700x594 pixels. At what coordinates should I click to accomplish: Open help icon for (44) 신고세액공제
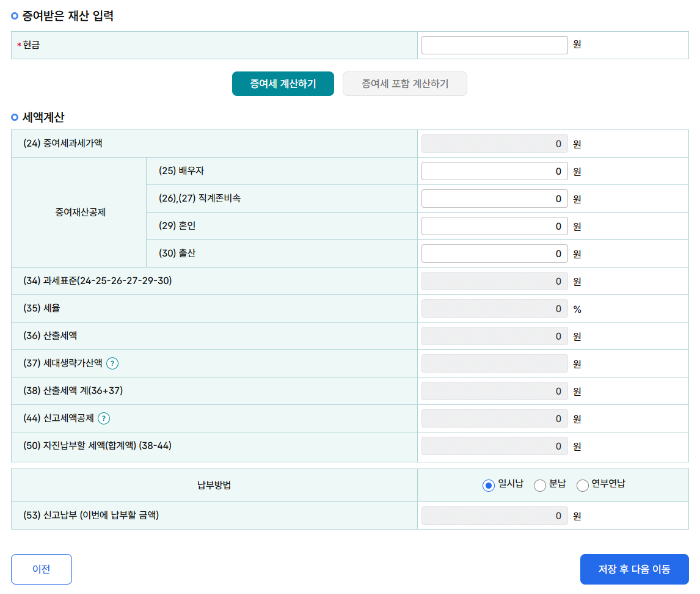(x=104, y=418)
